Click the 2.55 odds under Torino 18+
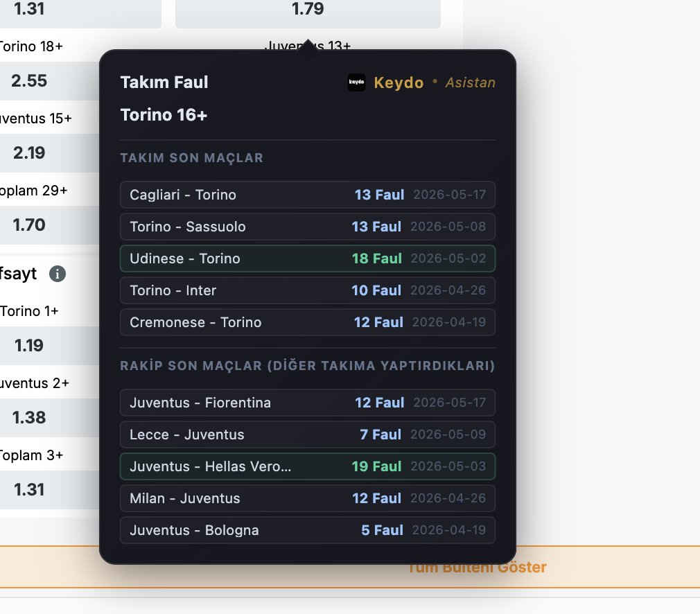The image size is (700, 614). (x=49, y=81)
